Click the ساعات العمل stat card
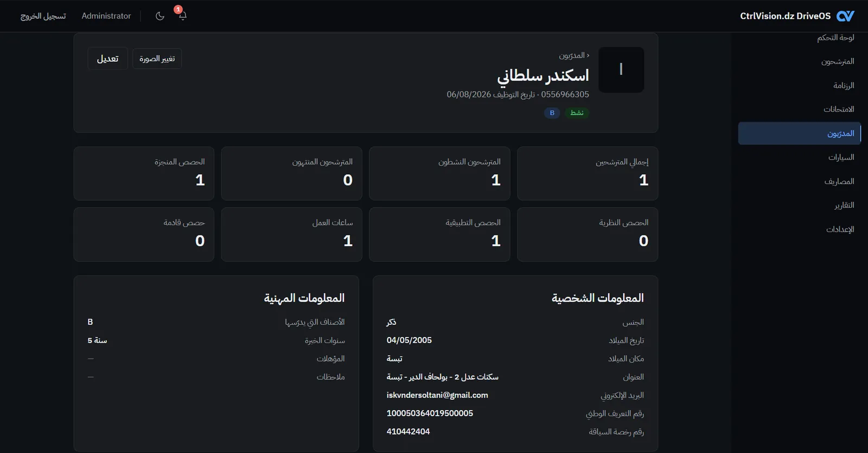Screen dimensions: 868x453 click(x=291, y=234)
